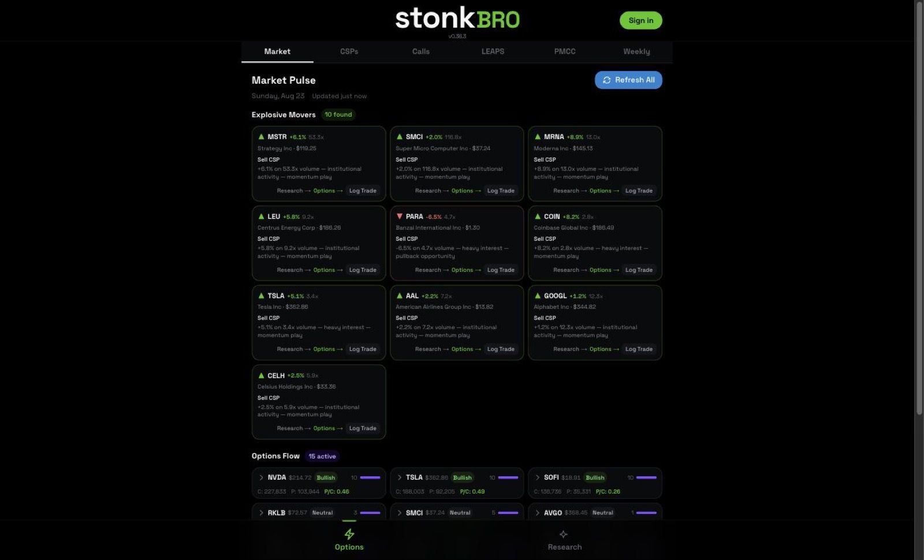Click the Sign in button
Image resolution: width=924 pixels, height=560 pixels.
pos(641,20)
